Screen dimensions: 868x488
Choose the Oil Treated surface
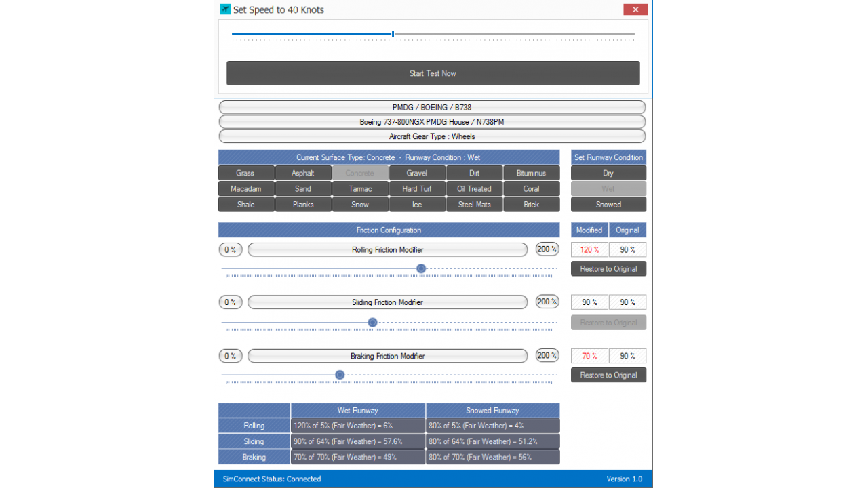474,188
